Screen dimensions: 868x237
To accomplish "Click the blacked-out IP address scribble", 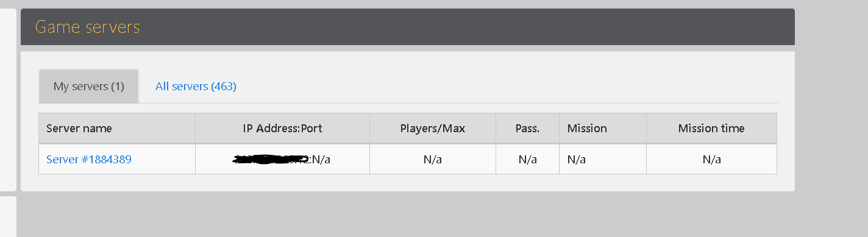I will (x=272, y=160).
